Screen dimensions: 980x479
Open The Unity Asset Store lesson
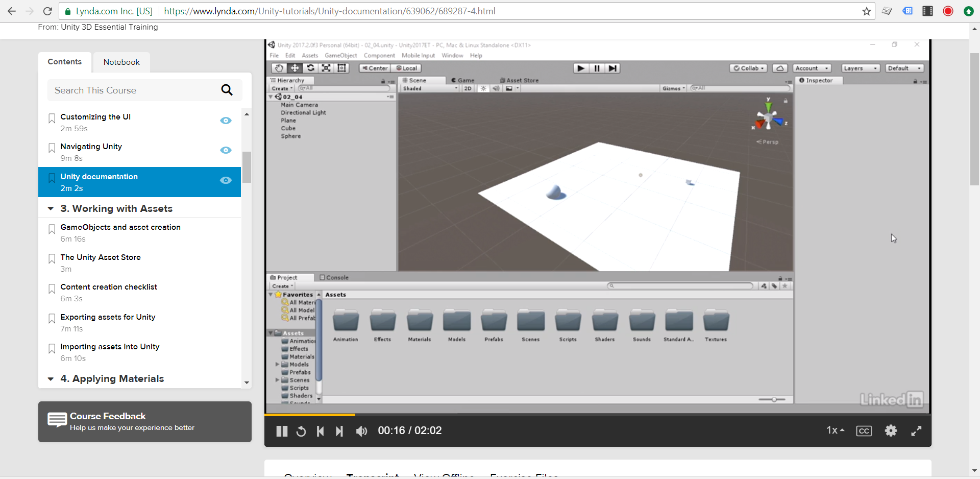[101, 257]
